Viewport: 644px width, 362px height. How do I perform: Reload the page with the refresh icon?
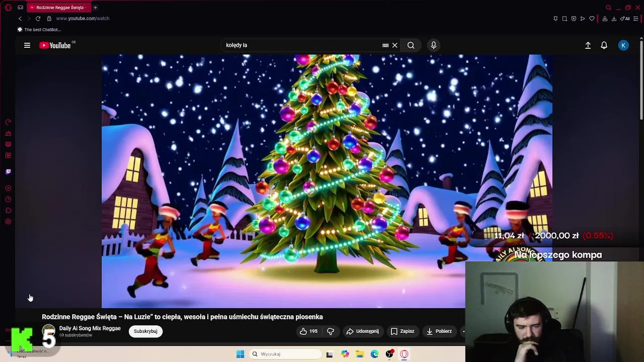tap(38, 19)
